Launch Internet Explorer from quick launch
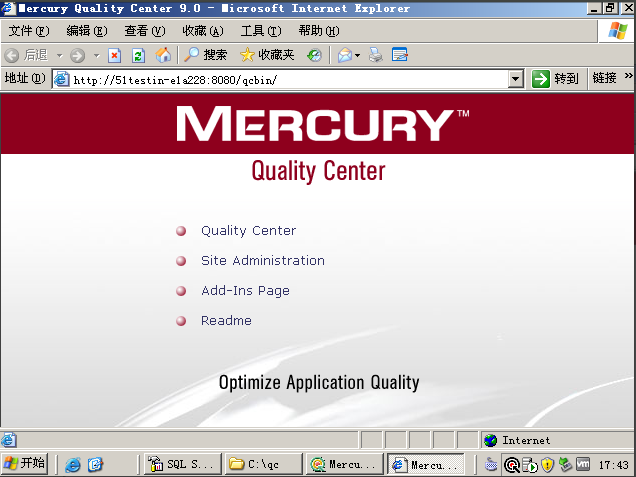Screen dimensions: 636x477 (x=73, y=464)
